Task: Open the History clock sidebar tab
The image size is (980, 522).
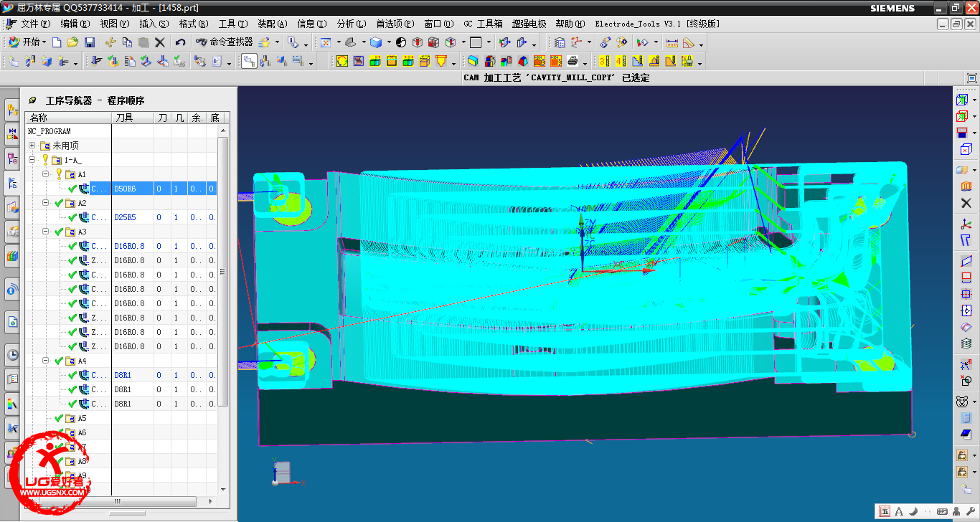Action: coord(12,354)
